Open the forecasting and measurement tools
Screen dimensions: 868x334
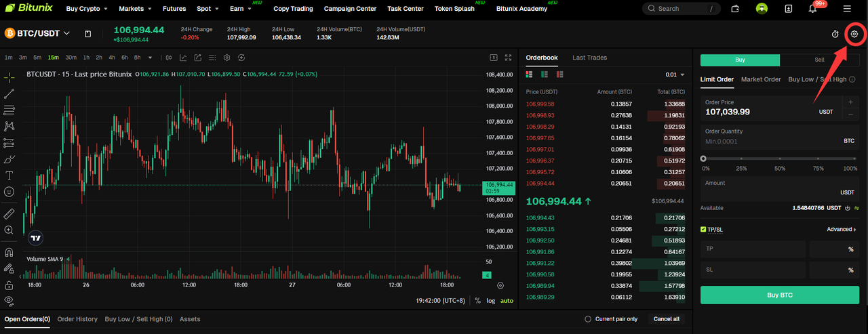[9, 143]
